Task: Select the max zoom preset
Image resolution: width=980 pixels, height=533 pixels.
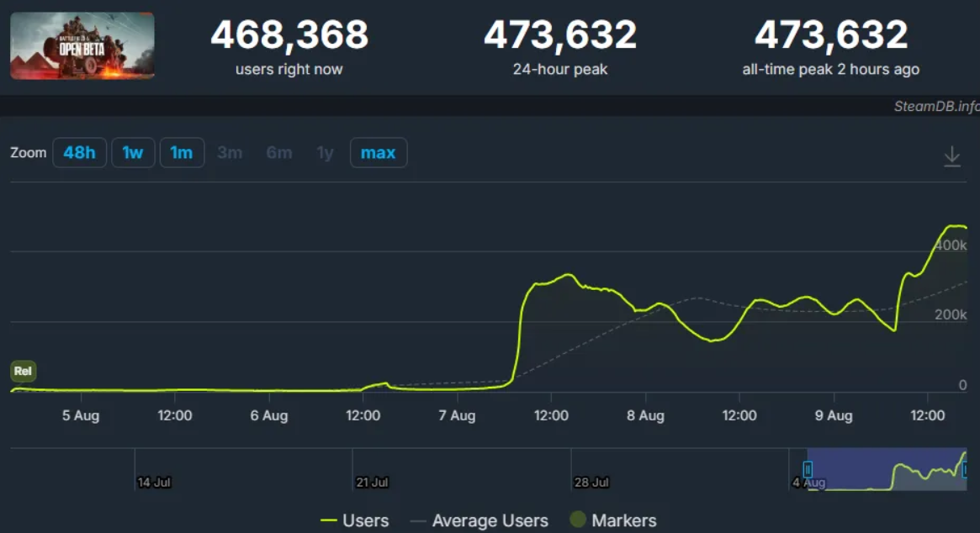Action: point(379,152)
